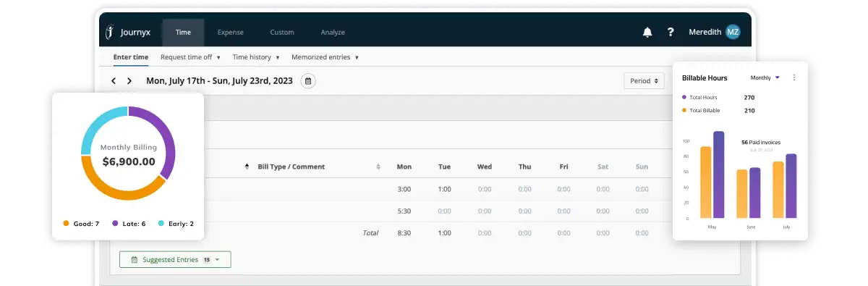Click the 56 Paid Invoices label
This screenshot has height=286, width=868.
[x=761, y=143]
